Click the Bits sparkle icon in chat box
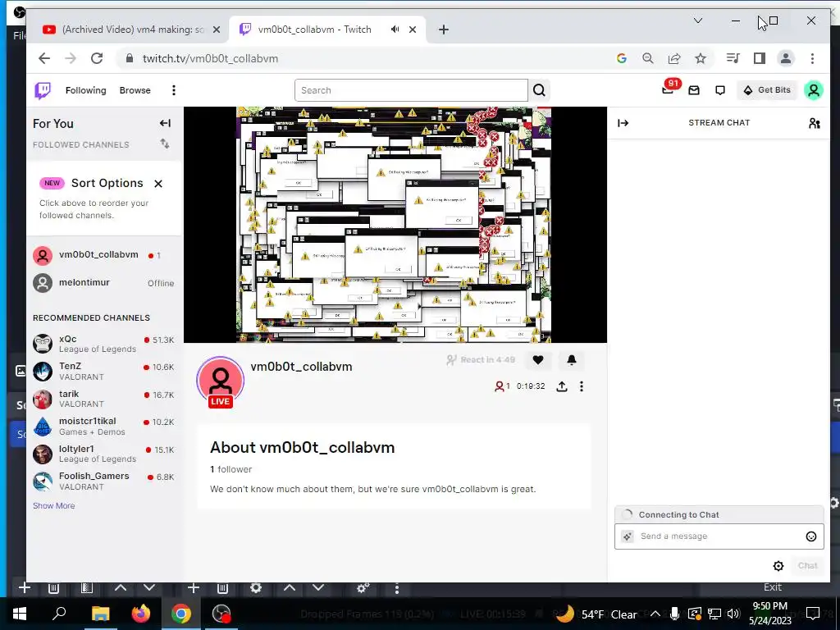This screenshot has height=630, width=840. (628, 536)
